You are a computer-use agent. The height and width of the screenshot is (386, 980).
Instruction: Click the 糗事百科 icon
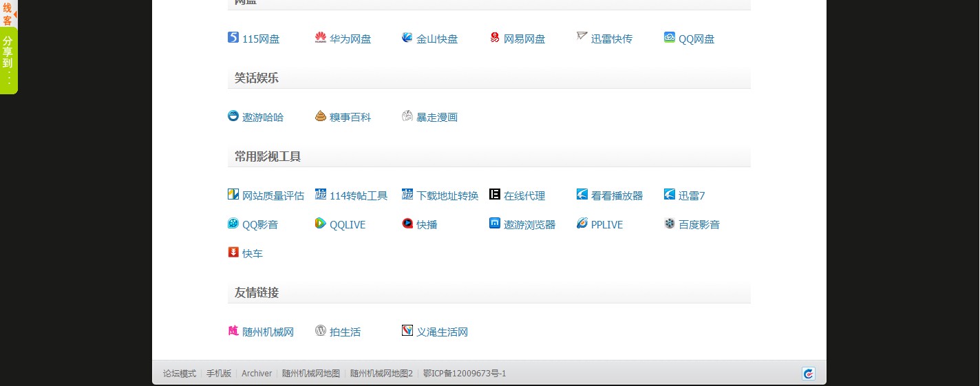pos(321,116)
